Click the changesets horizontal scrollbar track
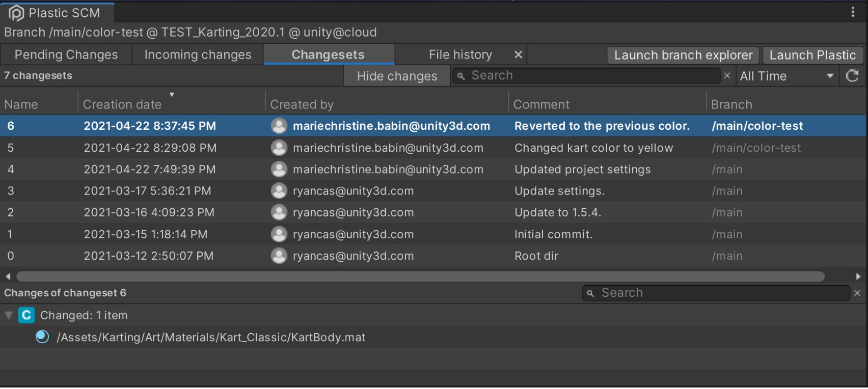 [x=421, y=276]
